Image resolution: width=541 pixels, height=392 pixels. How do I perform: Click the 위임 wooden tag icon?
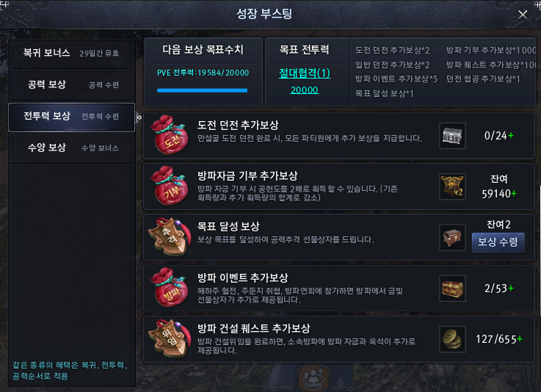point(170,338)
